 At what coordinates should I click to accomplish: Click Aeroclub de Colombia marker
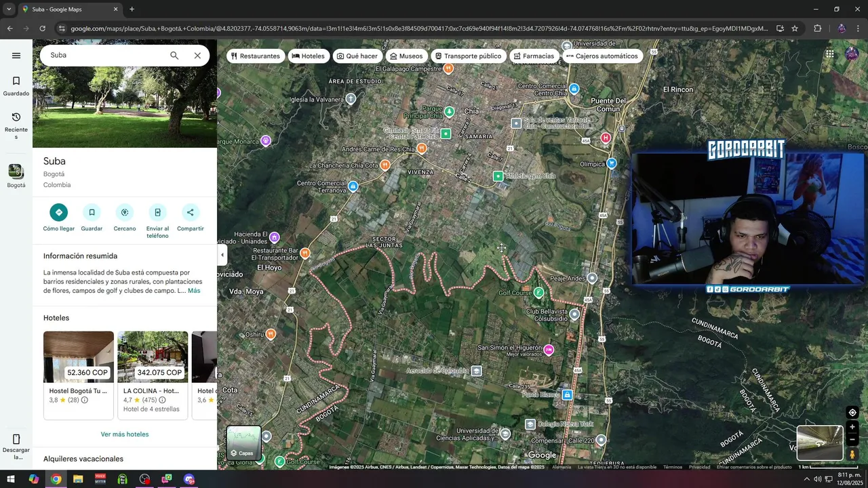(x=477, y=371)
